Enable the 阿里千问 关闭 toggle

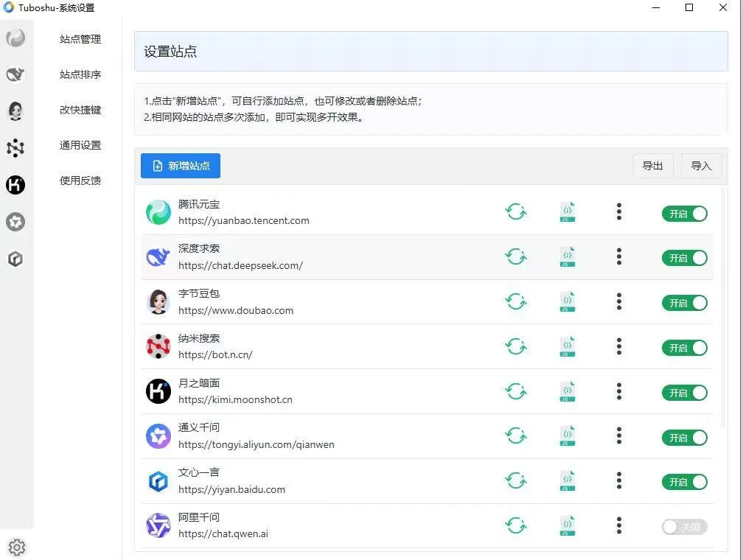point(684,526)
